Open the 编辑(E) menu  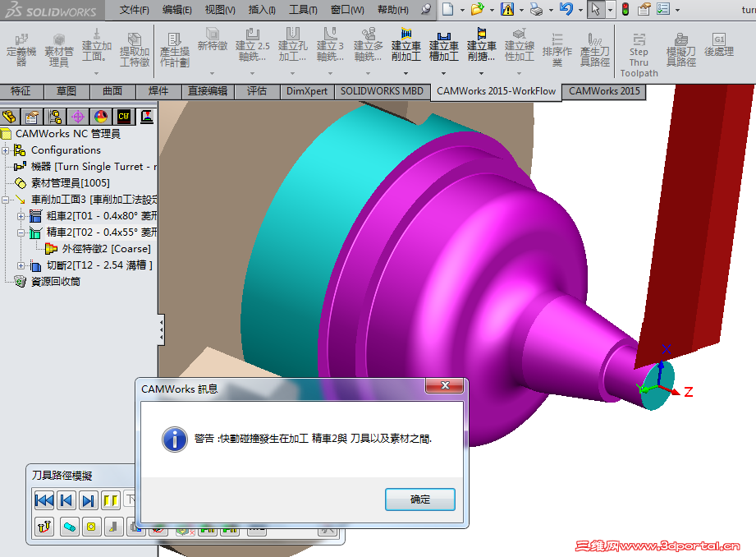click(x=177, y=10)
